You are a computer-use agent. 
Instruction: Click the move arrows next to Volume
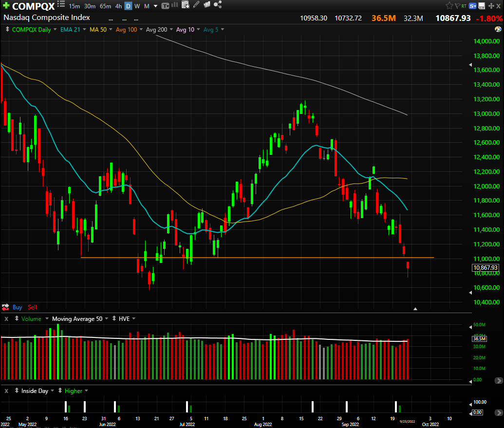[17, 318]
